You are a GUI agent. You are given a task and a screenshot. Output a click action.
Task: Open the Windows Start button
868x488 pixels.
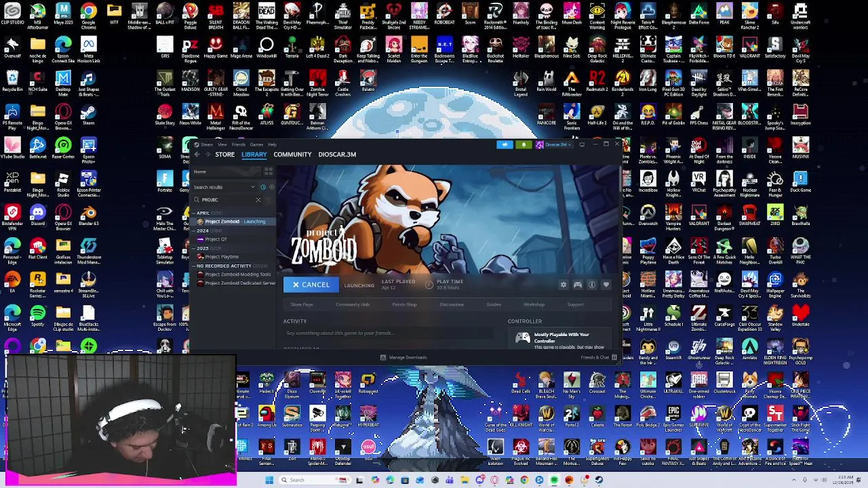click(x=269, y=480)
